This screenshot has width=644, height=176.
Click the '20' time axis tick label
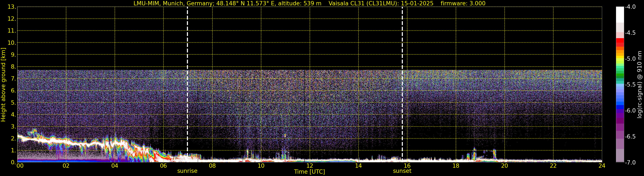505,166
